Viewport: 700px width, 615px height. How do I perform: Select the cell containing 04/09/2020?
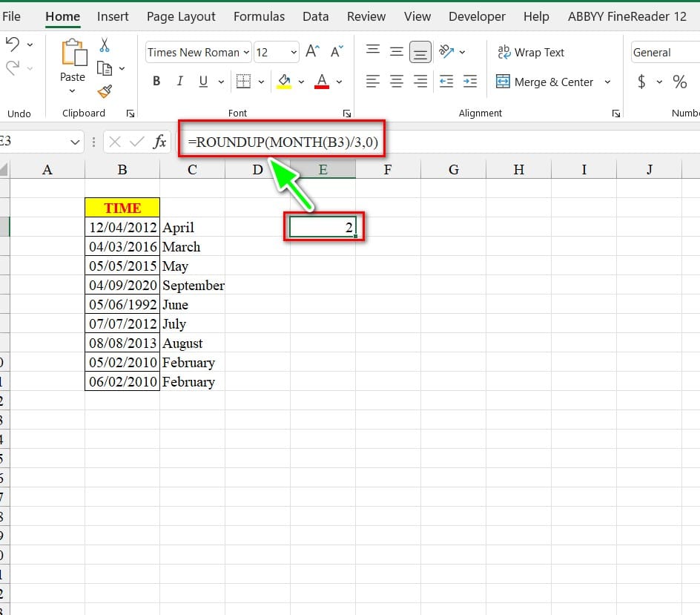pos(122,286)
